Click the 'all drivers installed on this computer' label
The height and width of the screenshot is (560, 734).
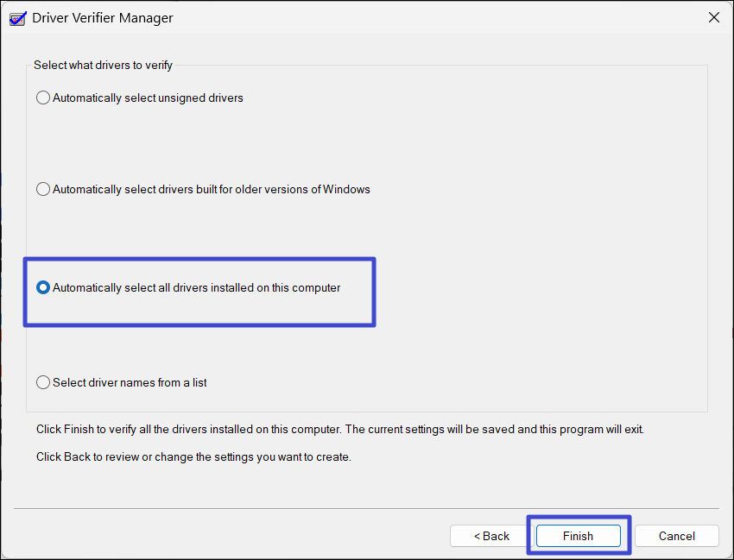[197, 288]
